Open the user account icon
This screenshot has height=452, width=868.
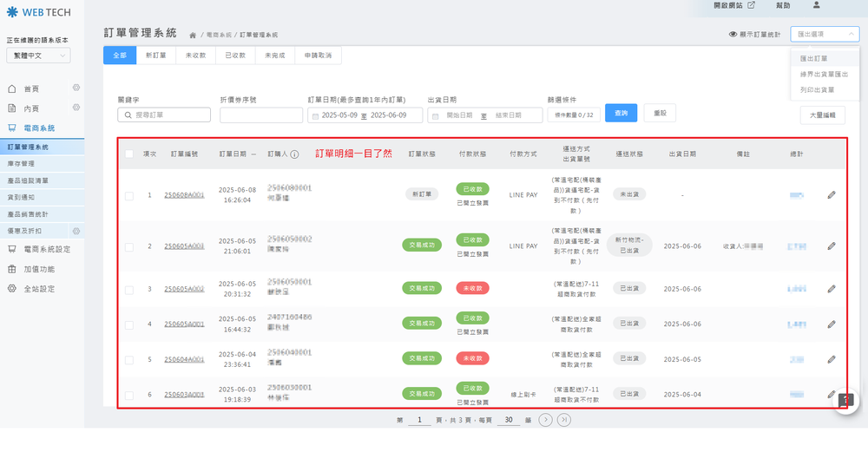817,5
